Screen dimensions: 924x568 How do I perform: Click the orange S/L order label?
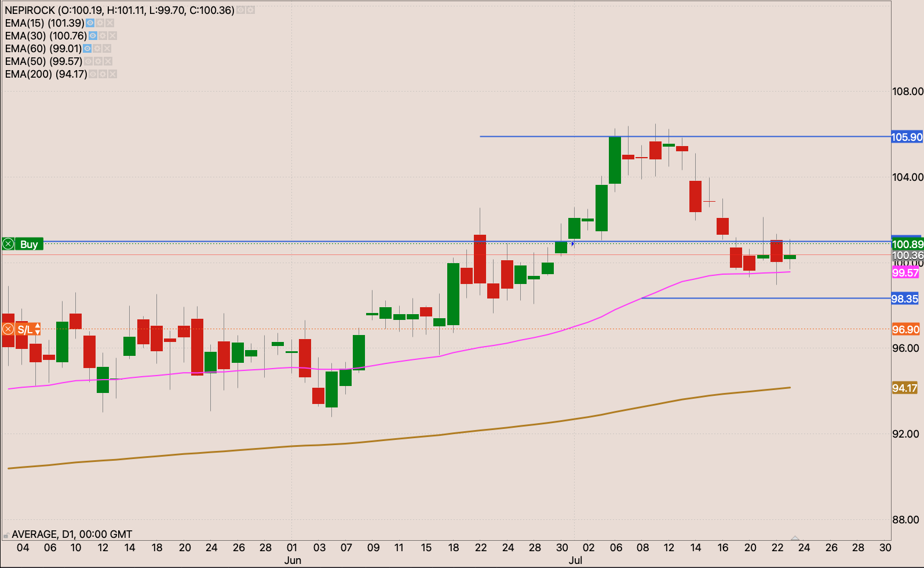point(24,330)
